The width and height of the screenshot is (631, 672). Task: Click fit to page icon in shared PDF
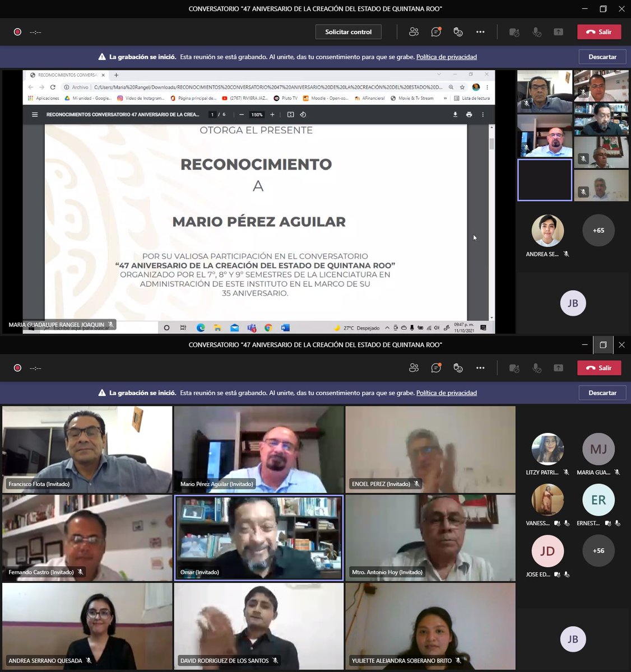pyautogui.click(x=290, y=114)
